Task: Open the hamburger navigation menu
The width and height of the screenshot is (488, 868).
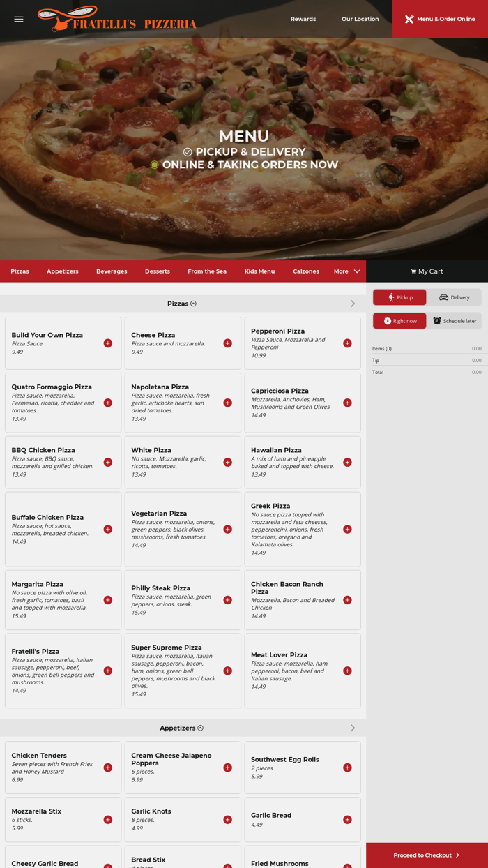Action: 19,19
